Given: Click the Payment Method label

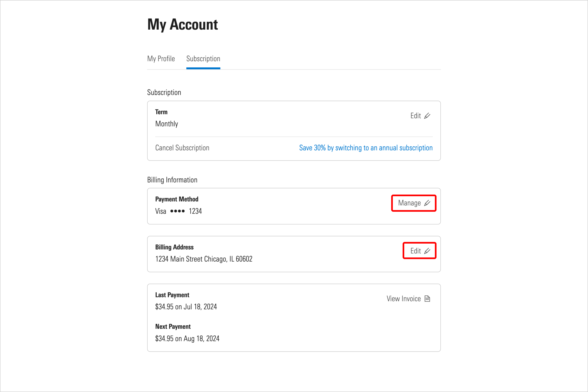Looking at the screenshot, I should click(177, 199).
